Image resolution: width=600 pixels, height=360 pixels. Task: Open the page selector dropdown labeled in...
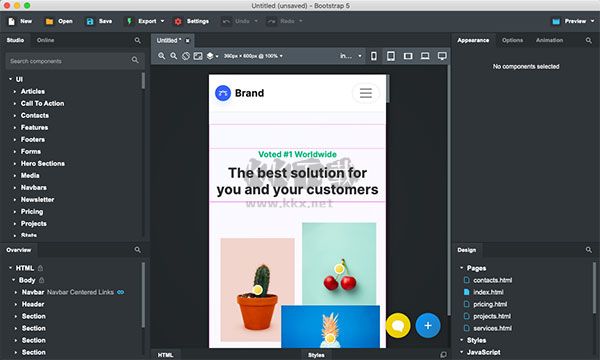[351, 56]
